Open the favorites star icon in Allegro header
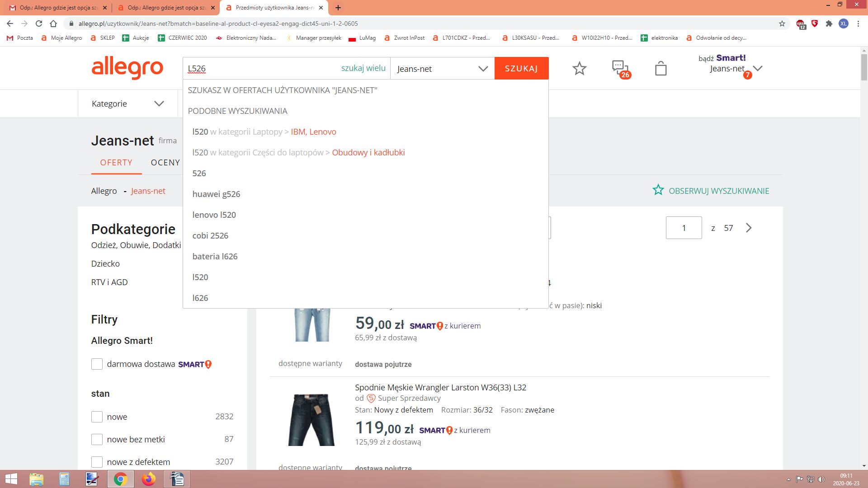 pyautogui.click(x=579, y=69)
